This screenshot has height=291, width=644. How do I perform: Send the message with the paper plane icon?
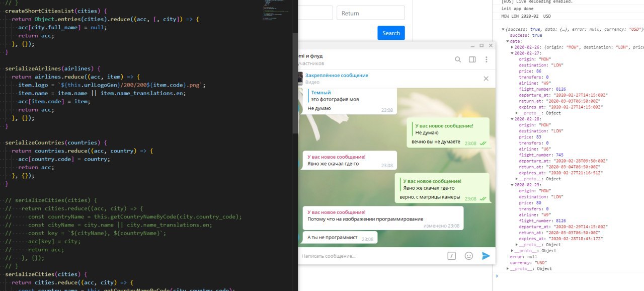486,256
